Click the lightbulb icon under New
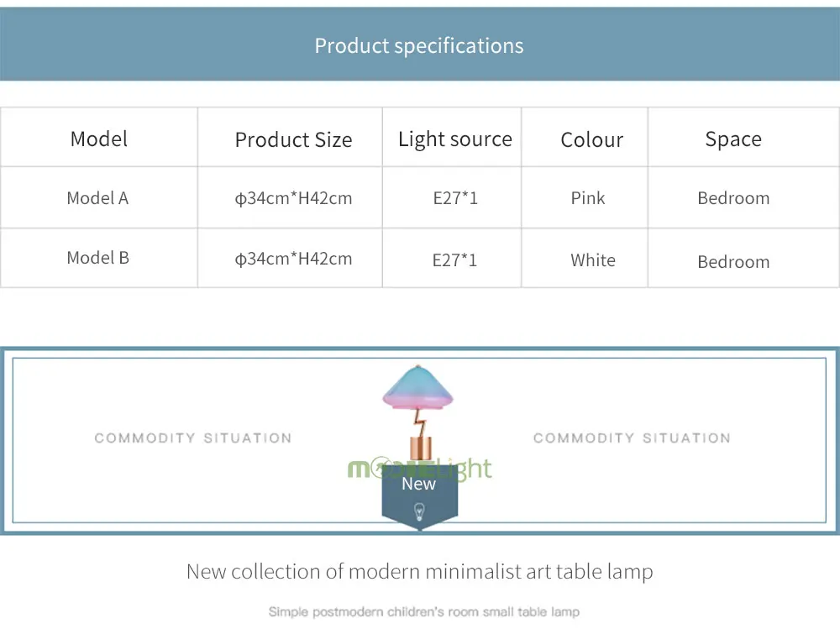The height and width of the screenshot is (629, 840). coord(419,511)
